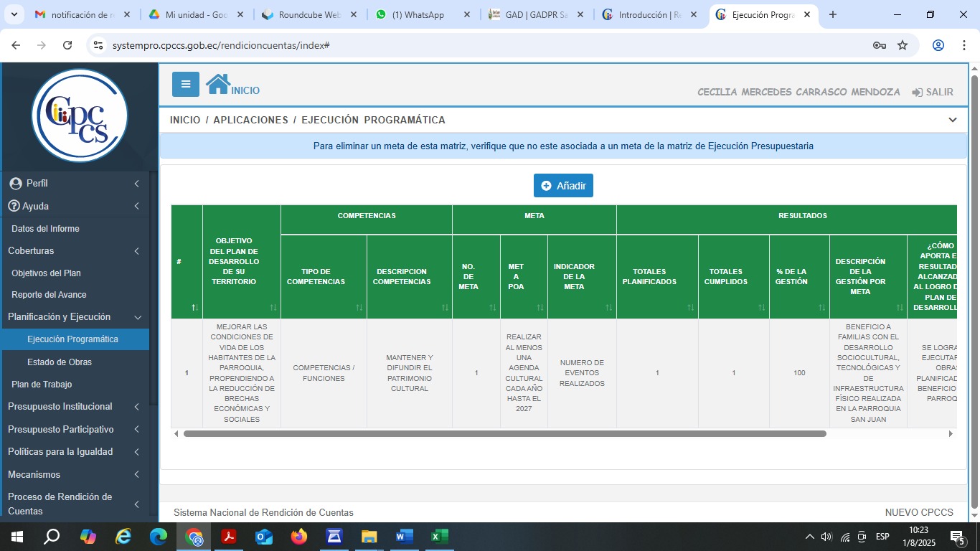This screenshot has width=980, height=551.
Task: Click the CPCCS logo in sidebar
Action: point(79,116)
